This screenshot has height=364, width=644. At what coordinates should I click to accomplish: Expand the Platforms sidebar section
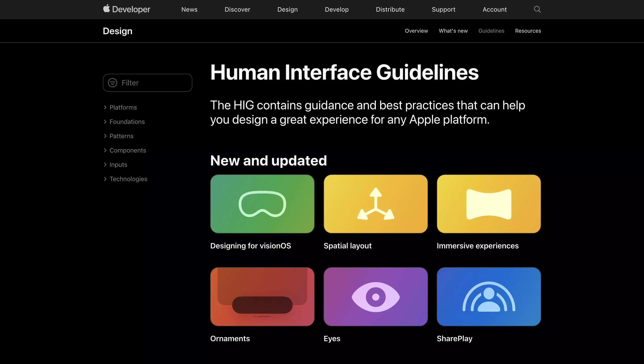[105, 107]
